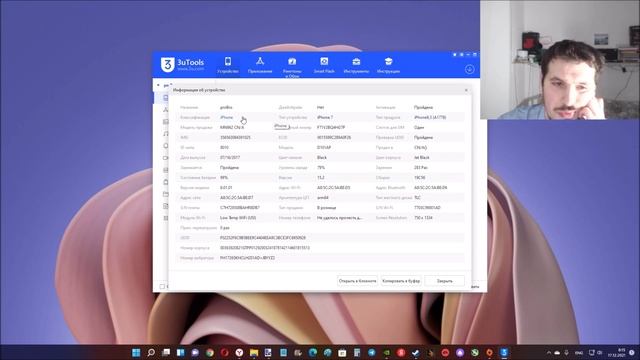Click the Открыть в Блокноте button
The height and width of the screenshot is (360, 640).
[x=358, y=281]
